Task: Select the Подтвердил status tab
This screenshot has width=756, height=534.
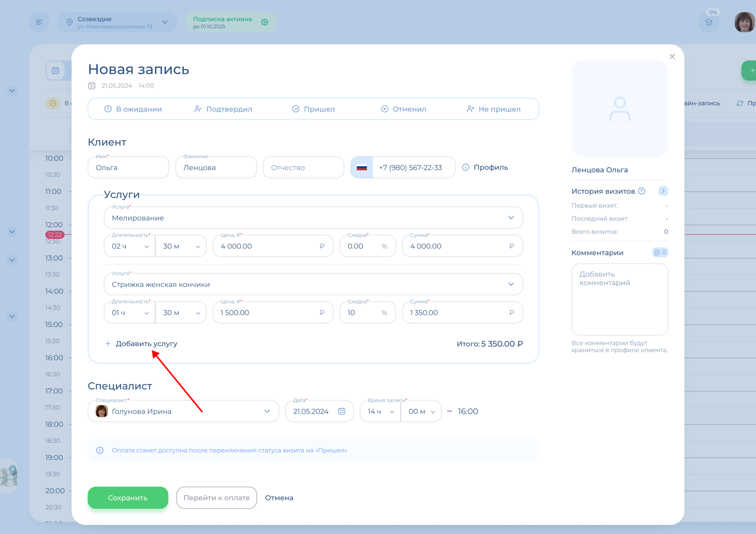Action: click(223, 109)
